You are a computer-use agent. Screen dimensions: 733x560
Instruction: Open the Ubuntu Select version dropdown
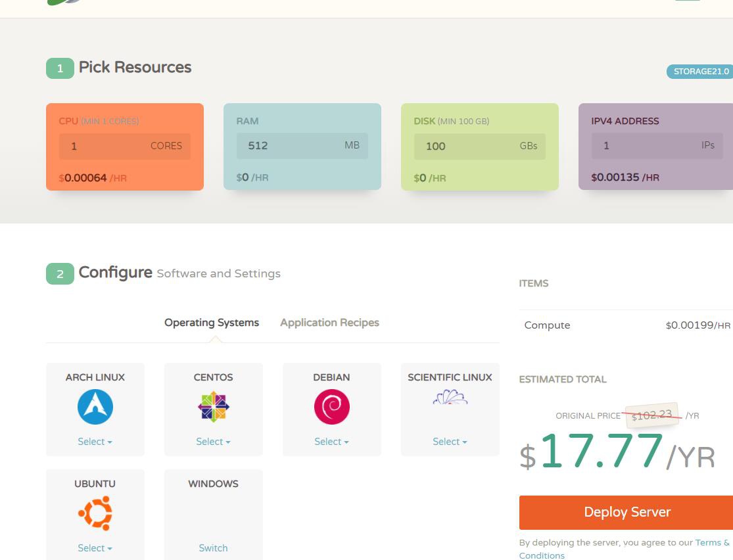(x=95, y=548)
